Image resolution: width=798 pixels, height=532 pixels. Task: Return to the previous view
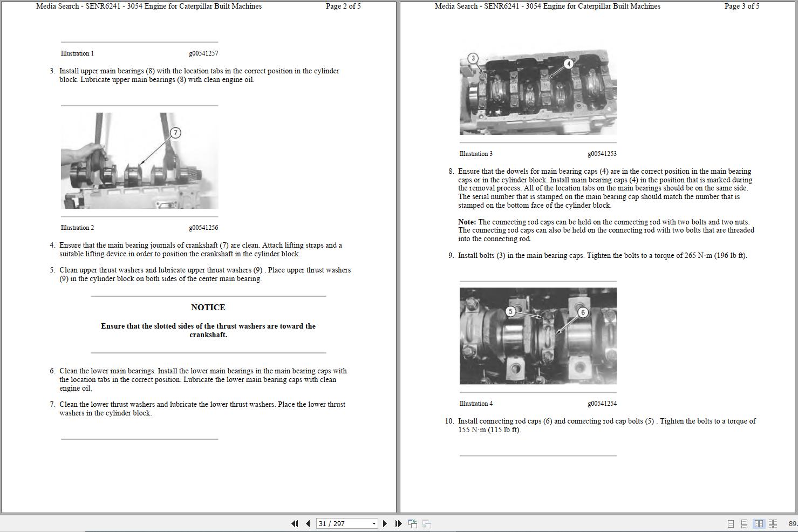tap(413, 523)
